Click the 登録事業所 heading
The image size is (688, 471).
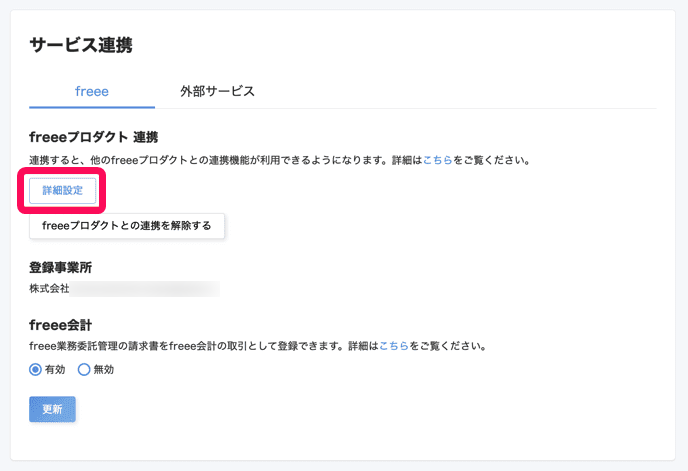click(x=61, y=267)
